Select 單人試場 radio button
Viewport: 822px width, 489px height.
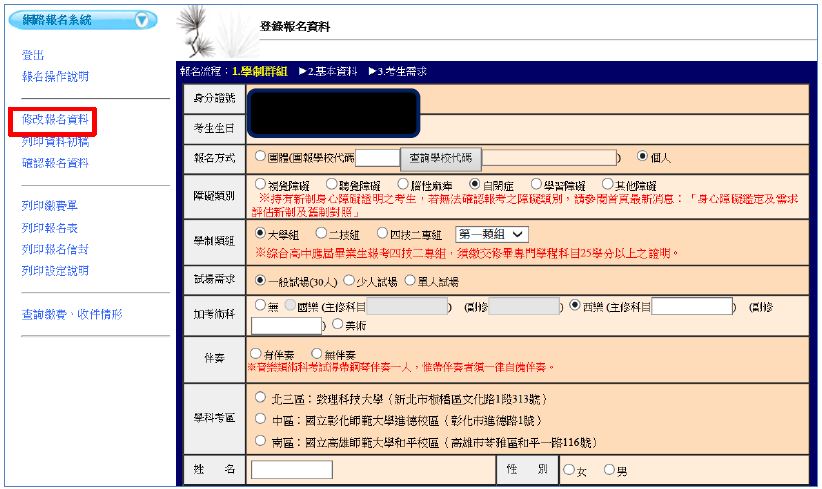point(409,280)
